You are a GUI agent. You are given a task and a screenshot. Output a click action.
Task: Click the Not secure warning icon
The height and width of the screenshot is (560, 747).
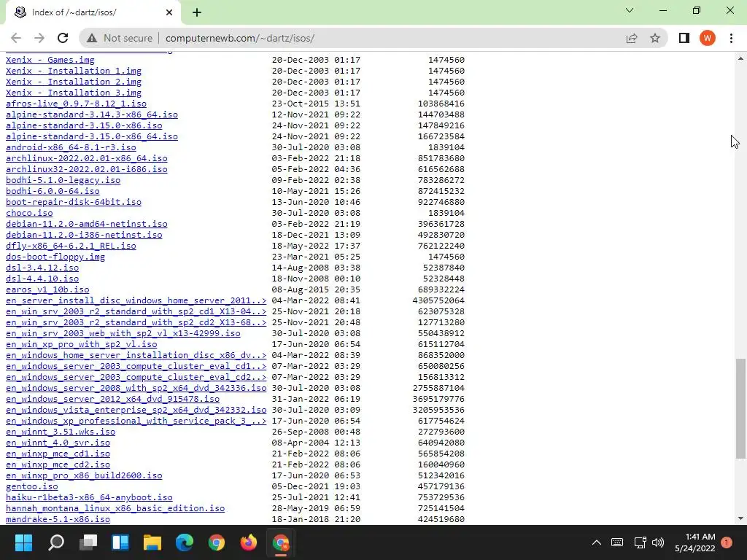tap(92, 38)
